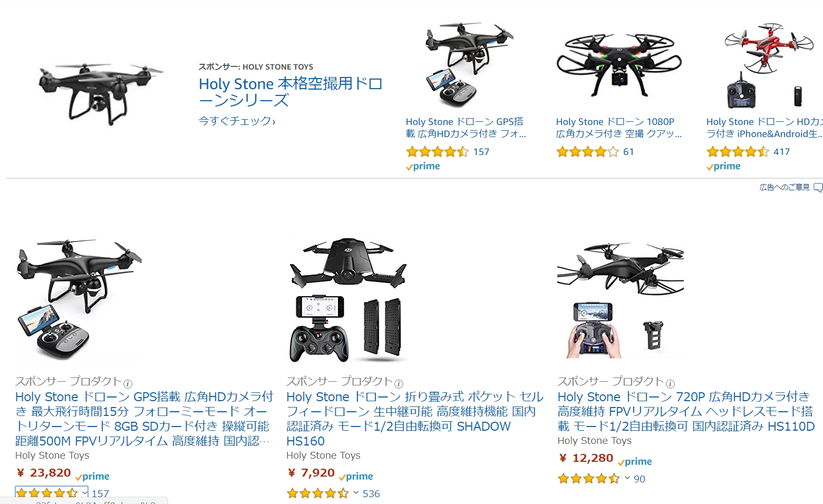
Task: Click prime badge next to ¥ 7,920
Action: pos(356,477)
